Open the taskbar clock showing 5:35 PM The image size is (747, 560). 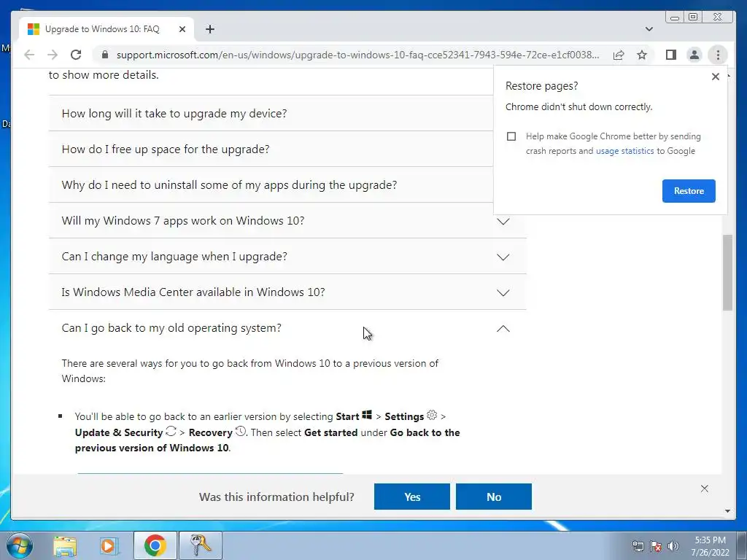[710, 546]
